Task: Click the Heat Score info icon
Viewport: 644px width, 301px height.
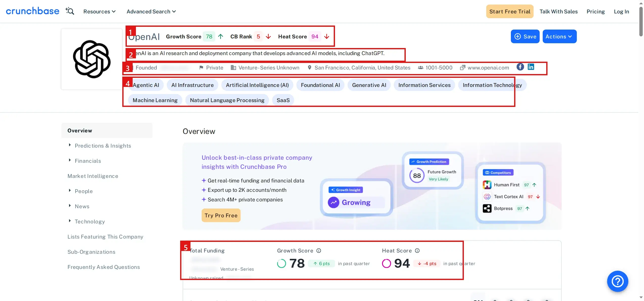Action: click(417, 250)
